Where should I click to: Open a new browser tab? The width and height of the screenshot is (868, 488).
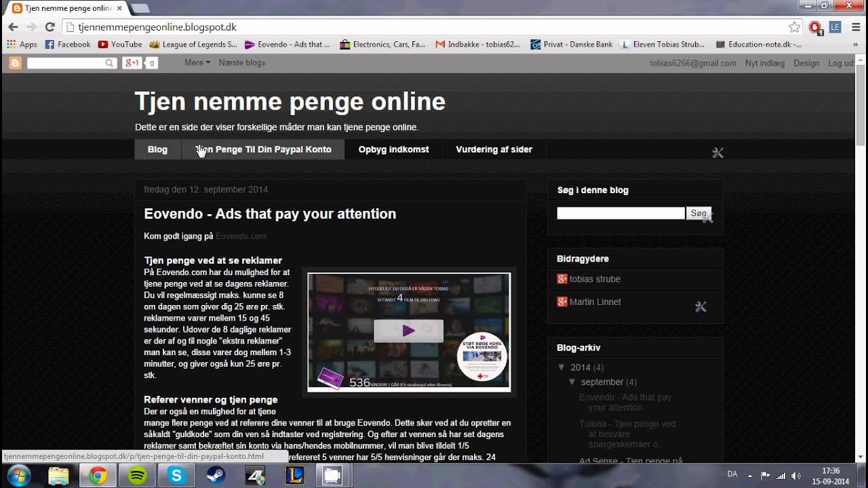tap(140, 8)
